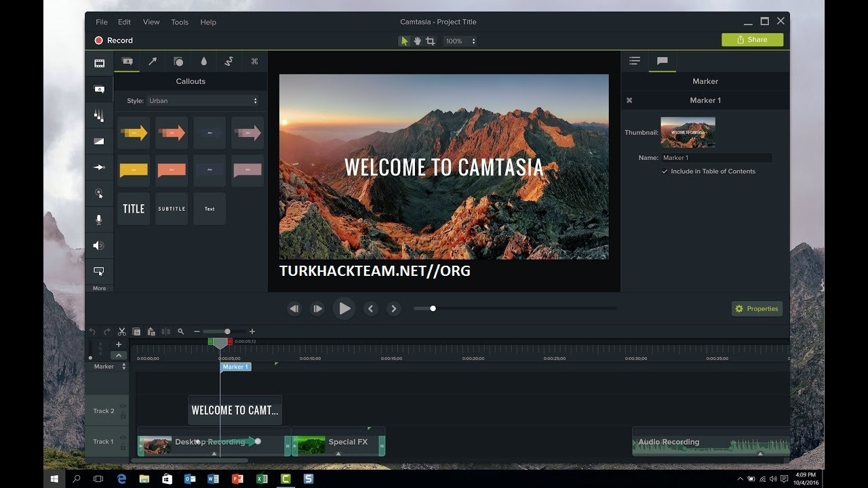The height and width of the screenshot is (488, 868).
Task: Click the green Share button
Action: click(x=752, y=40)
